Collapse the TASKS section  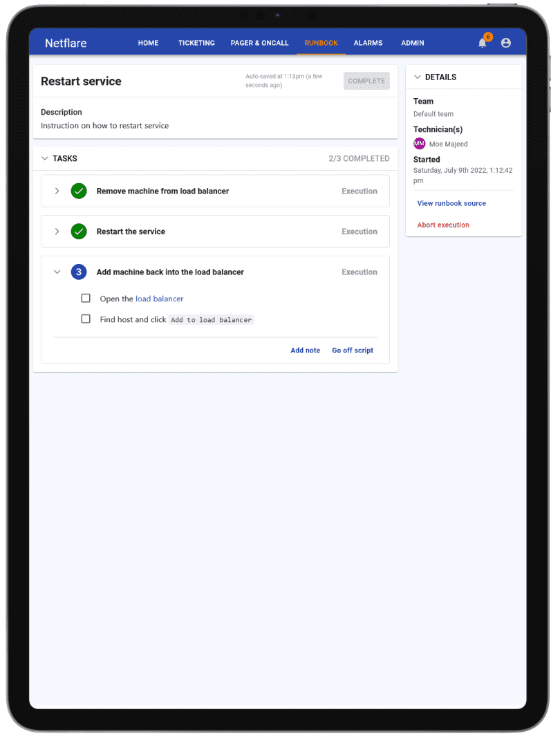(45, 159)
